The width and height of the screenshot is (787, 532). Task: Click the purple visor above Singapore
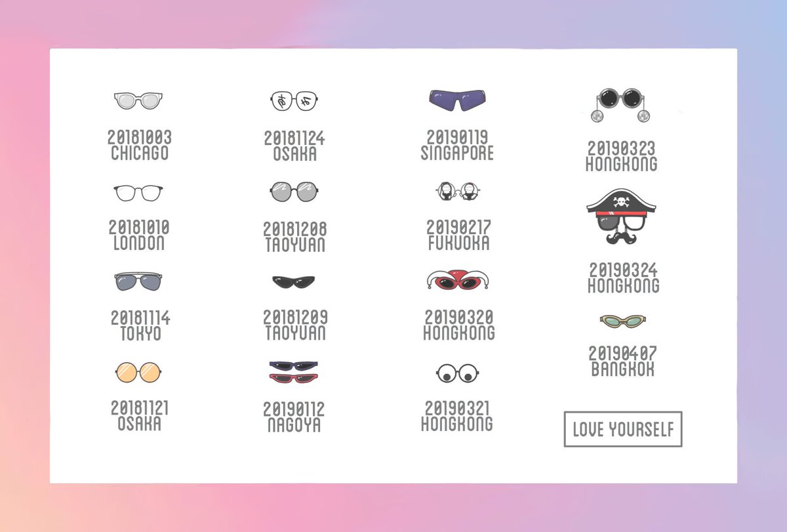[x=458, y=100]
